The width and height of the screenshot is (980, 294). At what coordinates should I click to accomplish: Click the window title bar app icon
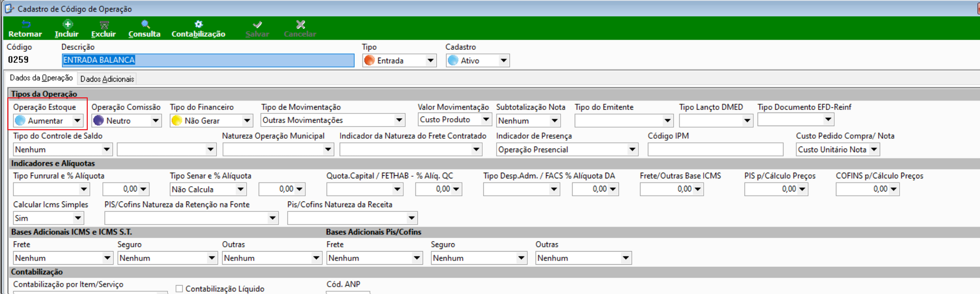[9, 8]
